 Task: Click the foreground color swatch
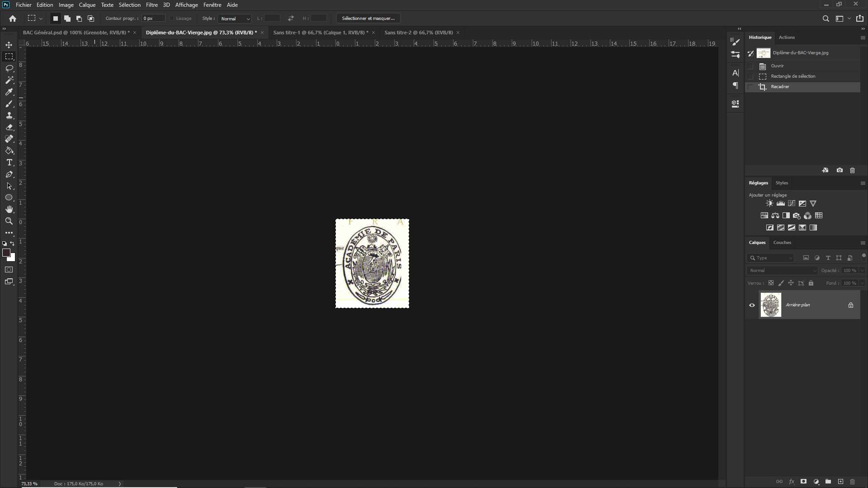pyautogui.click(x=6, y=253)
